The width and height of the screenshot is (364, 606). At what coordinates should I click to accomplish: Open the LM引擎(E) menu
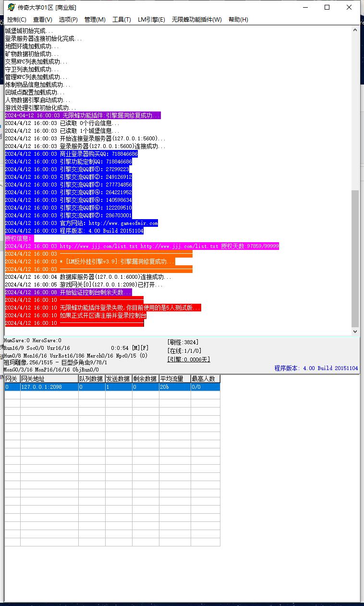pyautogui.click(x=151, y=20)
